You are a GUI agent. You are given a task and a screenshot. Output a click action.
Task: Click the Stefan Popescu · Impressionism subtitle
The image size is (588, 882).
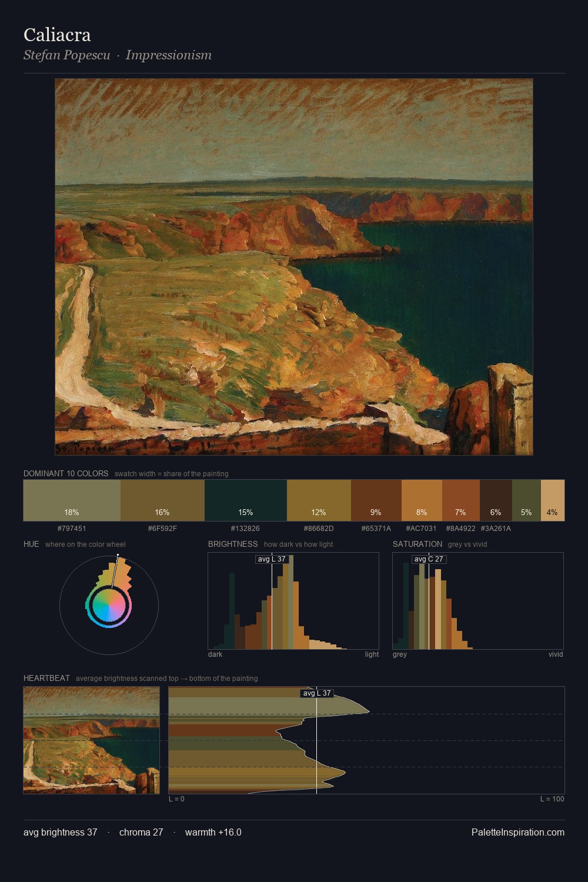[118, 55]
